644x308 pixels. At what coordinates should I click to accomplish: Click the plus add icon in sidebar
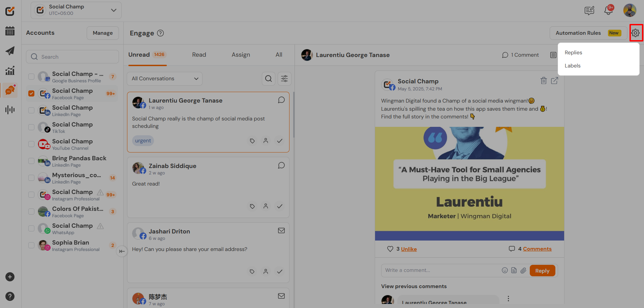pyautogui.click(x=10, y=277)
